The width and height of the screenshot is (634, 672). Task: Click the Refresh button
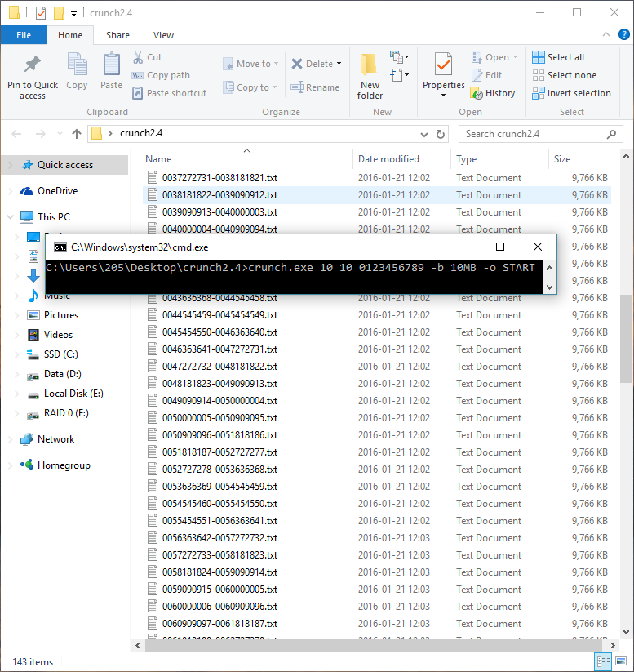pos(441,134)
